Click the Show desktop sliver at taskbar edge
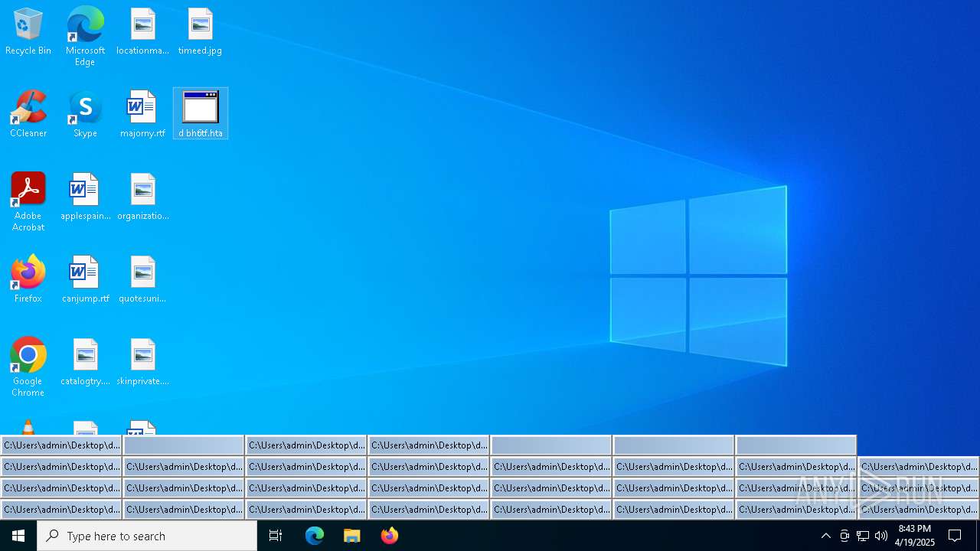This screenshot has width=980, height=551. [978, 536]
